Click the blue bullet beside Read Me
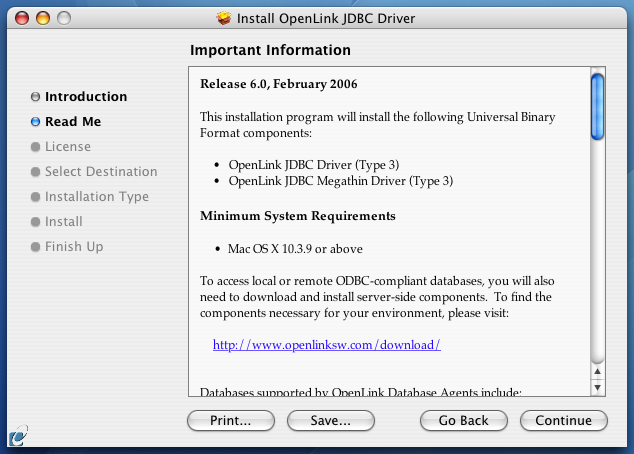Viewport: 634px width, 454px height. point(36,122)
